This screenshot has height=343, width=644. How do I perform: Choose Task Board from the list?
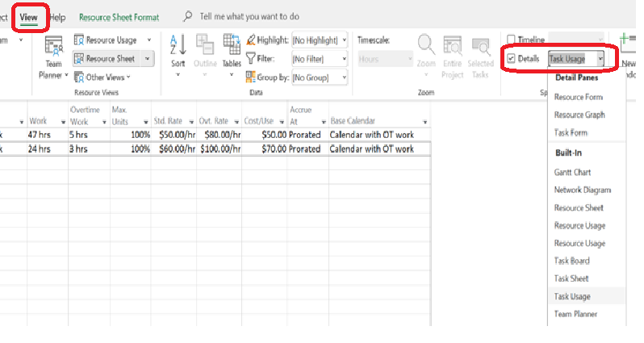click(571, 261)
